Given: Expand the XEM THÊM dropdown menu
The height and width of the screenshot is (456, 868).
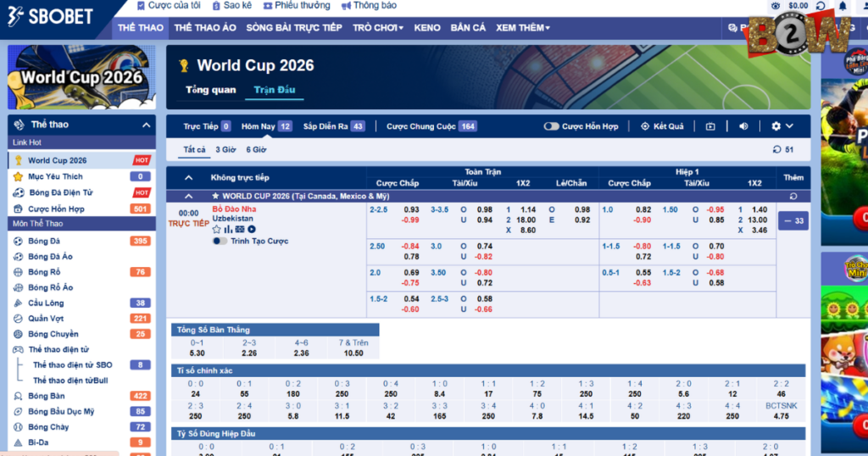Looking at the screenshot, I should pyautogui.click(x=522, y=28).
